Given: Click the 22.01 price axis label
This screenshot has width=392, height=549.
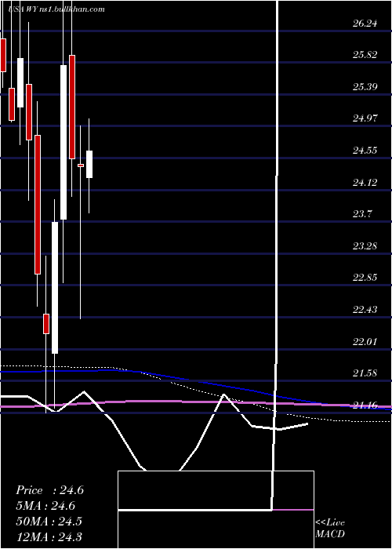Looking at the screenshot, I should coord(365,341).
